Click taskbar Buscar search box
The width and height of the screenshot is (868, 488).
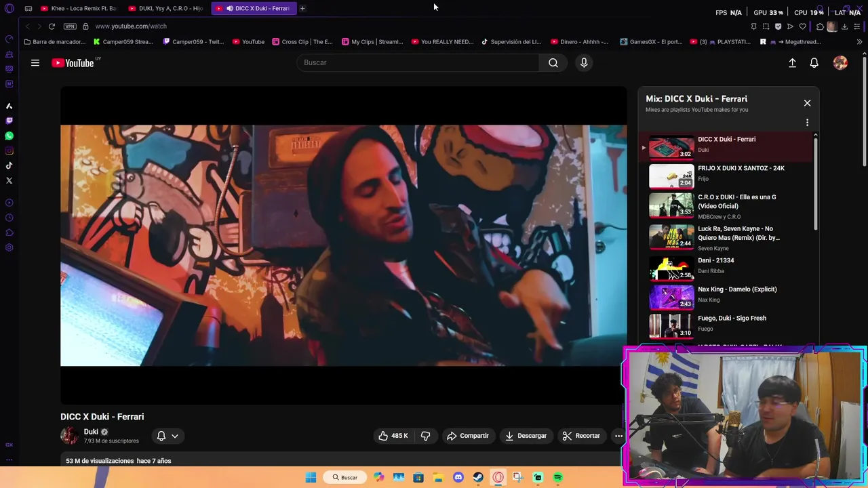pyautogui.click(x=344, y=477)
